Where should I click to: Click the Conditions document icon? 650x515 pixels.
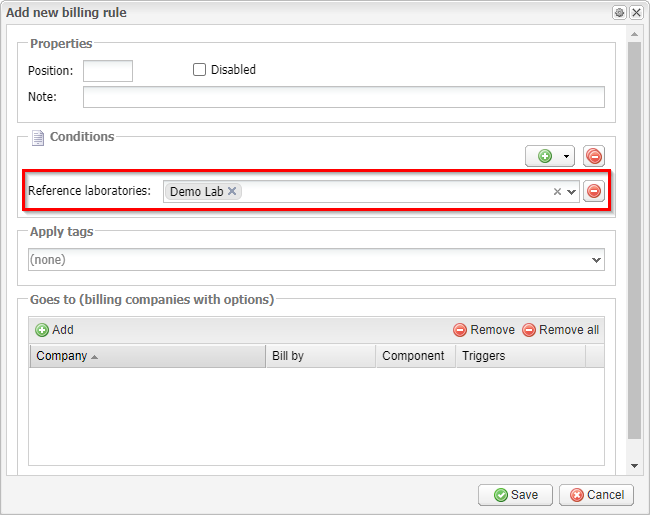pyautogui.click(x=38, y=138)
